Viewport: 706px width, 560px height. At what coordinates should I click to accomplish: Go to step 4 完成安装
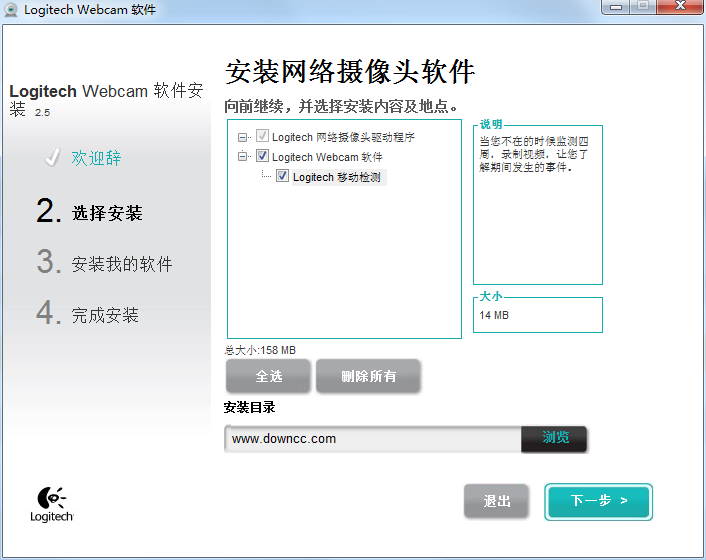(105, 316)
